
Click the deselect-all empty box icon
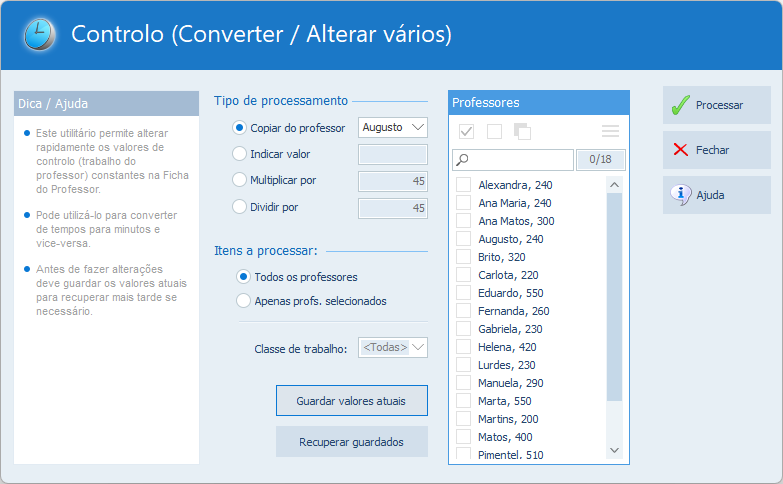click(x=494, y=131)
